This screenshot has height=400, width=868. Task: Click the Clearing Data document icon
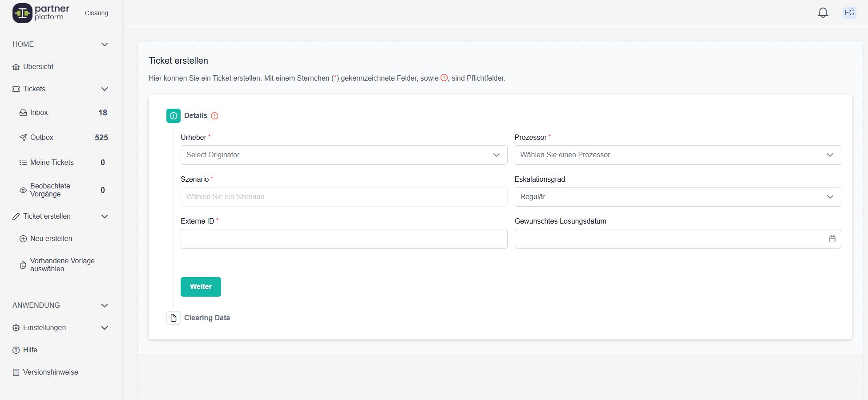point(174,318)
